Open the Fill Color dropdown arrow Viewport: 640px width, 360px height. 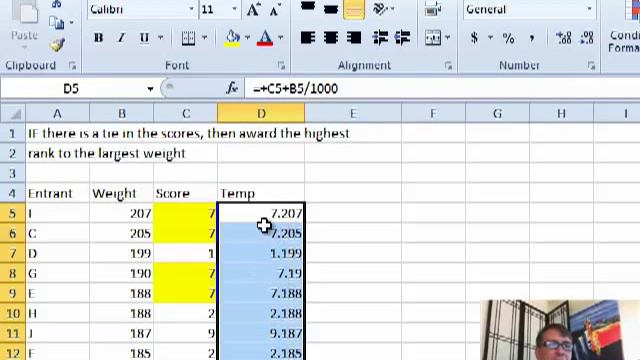coord(247,38)
